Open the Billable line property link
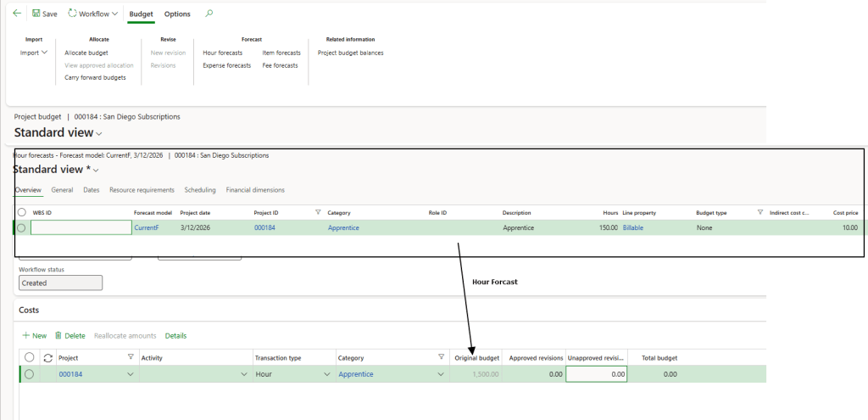868x420 pixels. pos(635,227)
